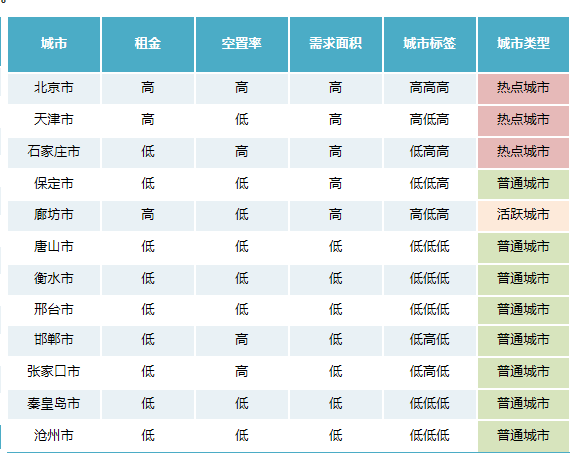Select the 张家口市 cell
This screenshot has height=461, width=586.
point(54,372)
